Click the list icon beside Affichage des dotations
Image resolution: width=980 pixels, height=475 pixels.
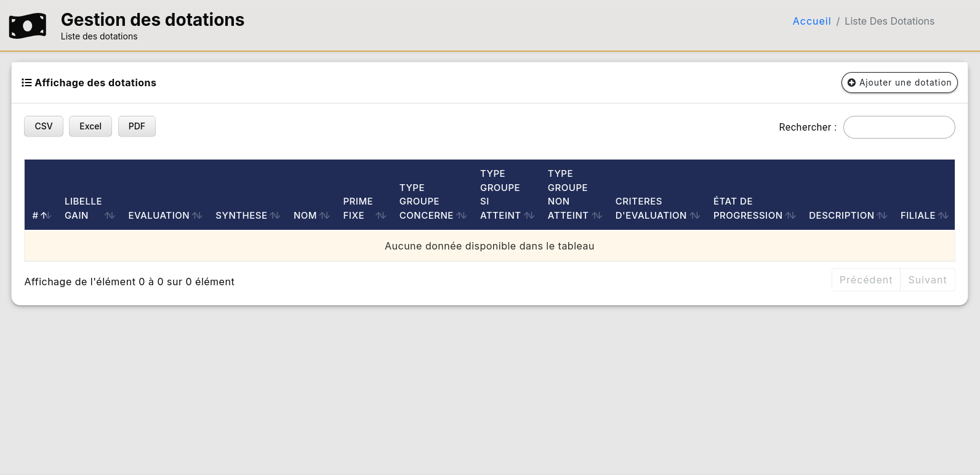click(x=26, y=83)
